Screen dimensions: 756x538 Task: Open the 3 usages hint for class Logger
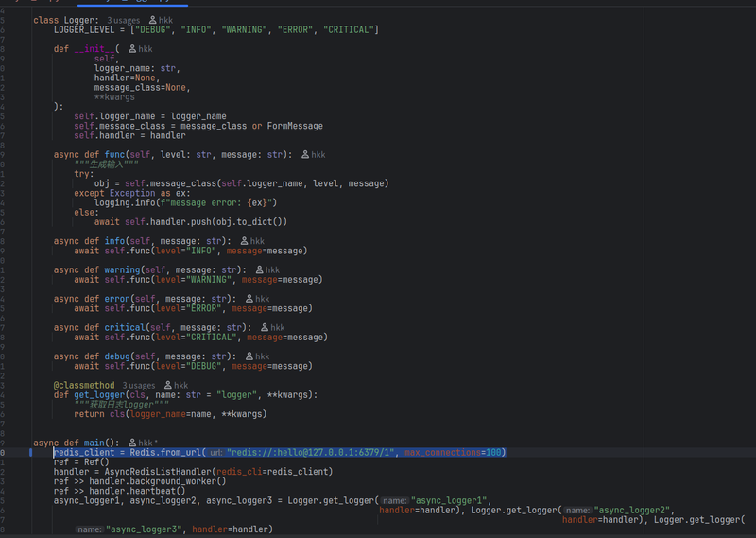(x=123, y=20)
